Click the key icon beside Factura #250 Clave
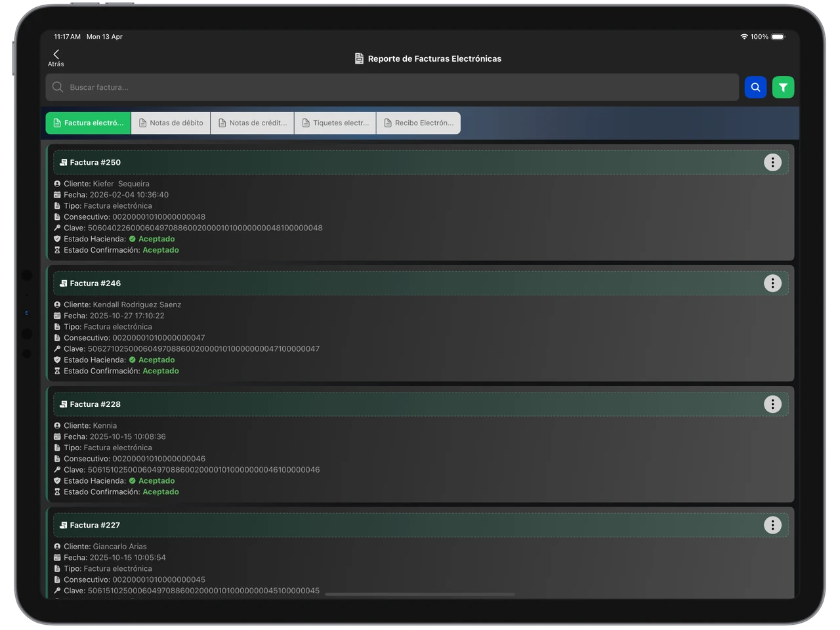 tap(57, 228)
